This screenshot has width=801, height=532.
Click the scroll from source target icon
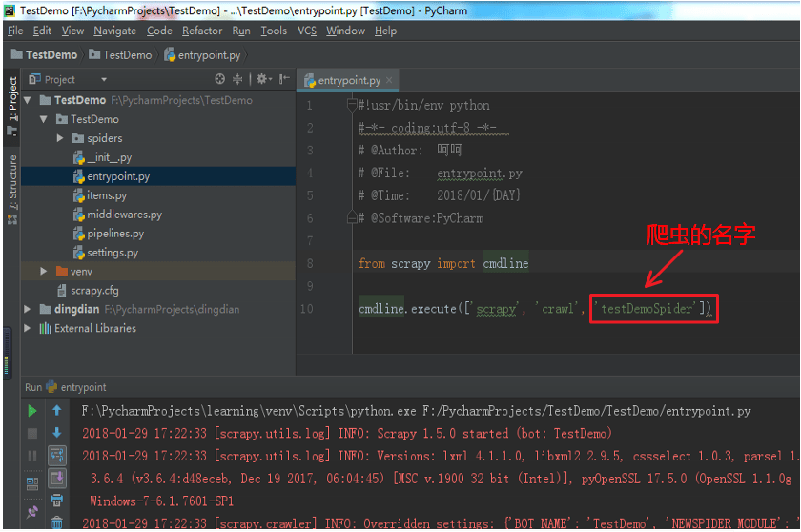pyautogui.click(x=219, y=79)
